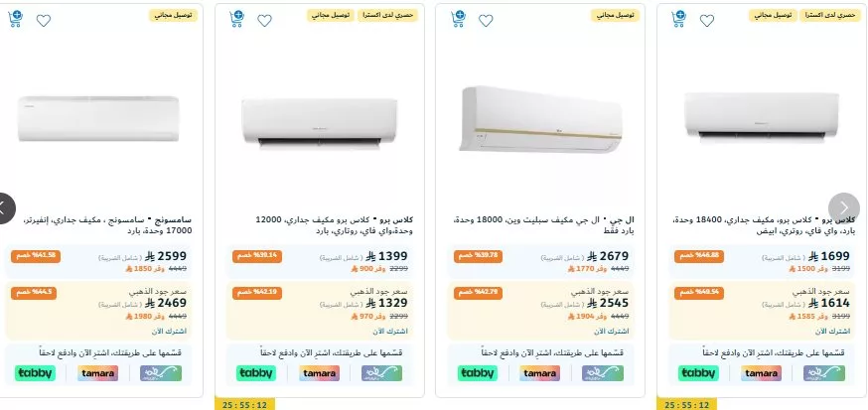Toggle wishlist heart on LG AC card

point(484,20)
